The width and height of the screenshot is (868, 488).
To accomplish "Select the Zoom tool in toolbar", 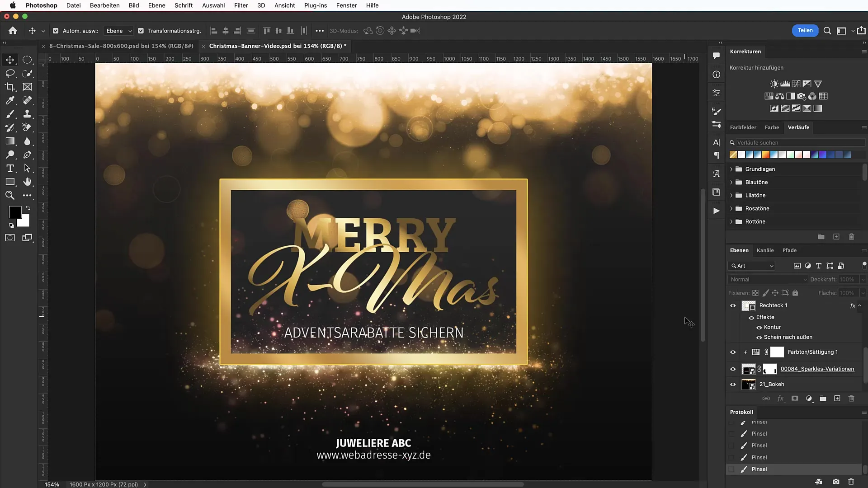I will pyautogui.click(x=10, y=195).
